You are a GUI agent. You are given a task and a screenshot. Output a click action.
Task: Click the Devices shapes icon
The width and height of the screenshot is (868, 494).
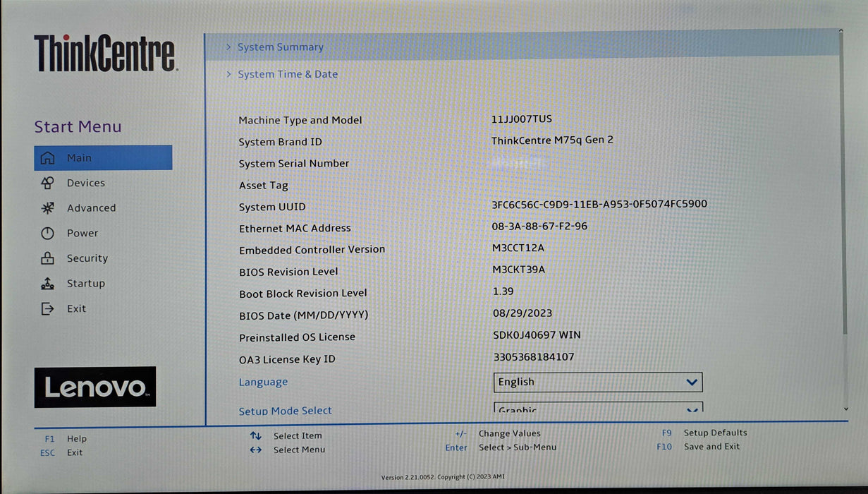pyautogui.click(x=47, y=183)
